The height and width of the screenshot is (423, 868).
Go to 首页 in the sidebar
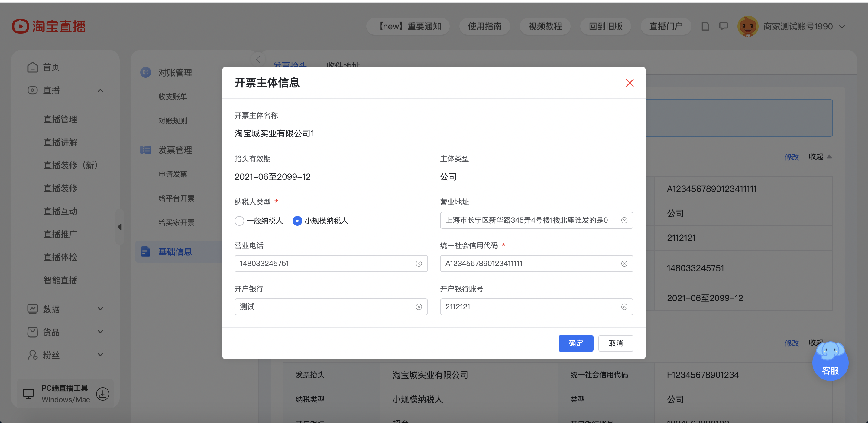(51, 67)
